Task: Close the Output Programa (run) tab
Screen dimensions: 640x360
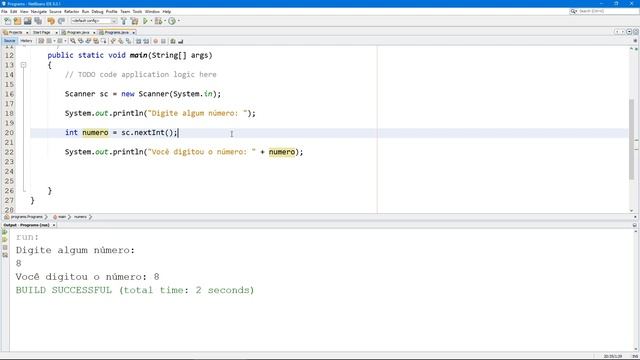Action: [53, 225]
